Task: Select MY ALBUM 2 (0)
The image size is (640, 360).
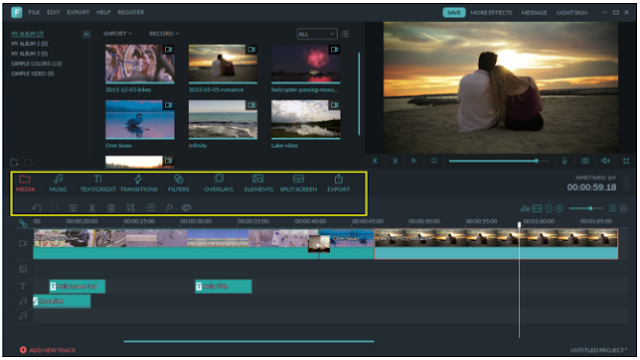Action: pos(29,44)
